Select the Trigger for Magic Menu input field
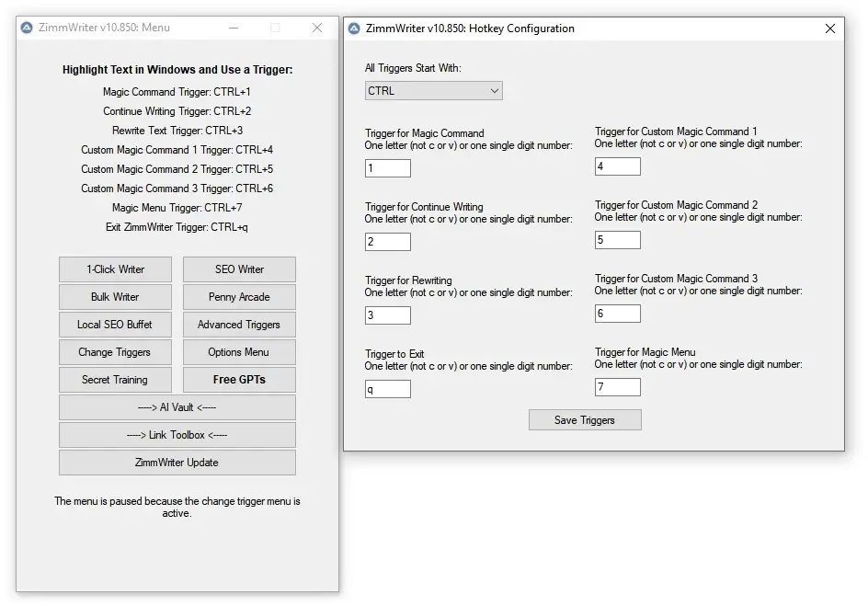 (x=617, y=386)
